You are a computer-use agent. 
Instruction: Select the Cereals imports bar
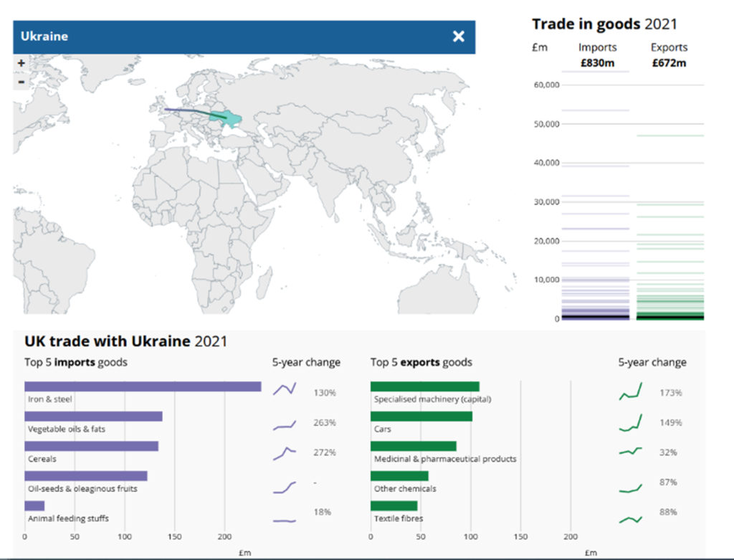[91, 446]
